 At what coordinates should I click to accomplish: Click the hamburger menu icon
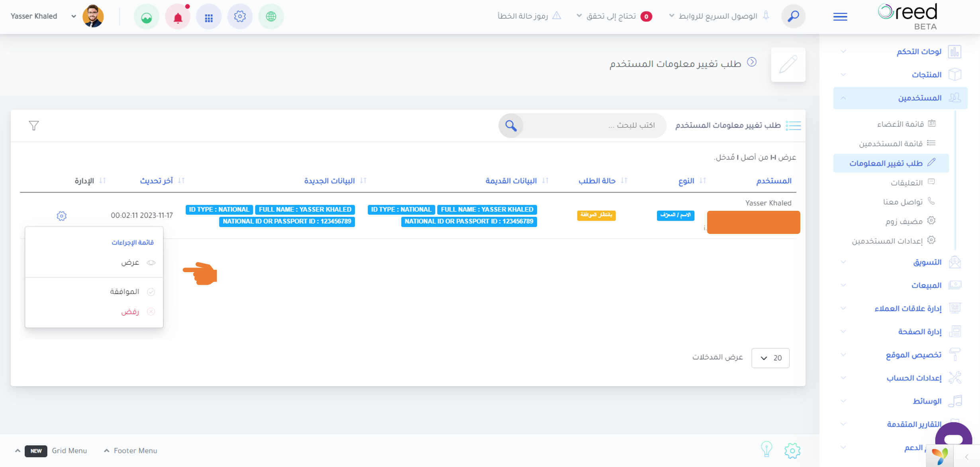pyautogui.click(x=840, y=17)
